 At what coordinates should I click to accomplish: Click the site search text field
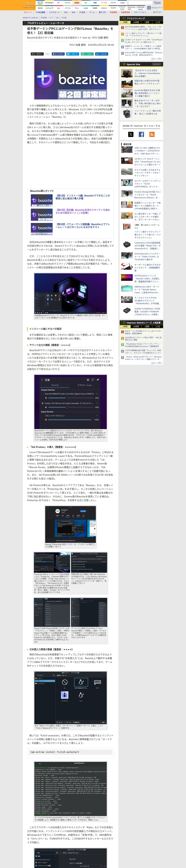(x=140, y=3)
